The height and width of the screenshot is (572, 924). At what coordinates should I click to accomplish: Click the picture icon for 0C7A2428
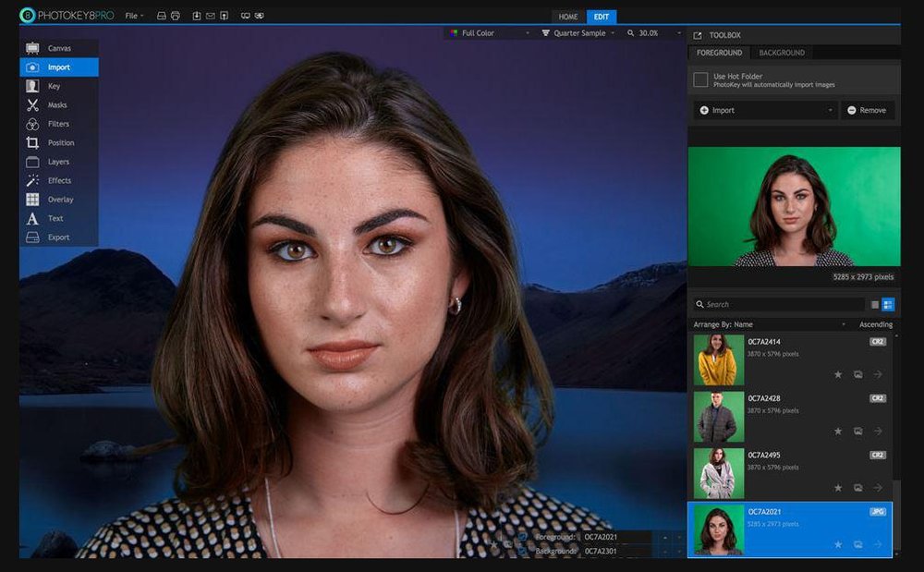click(x=858, y=432)
